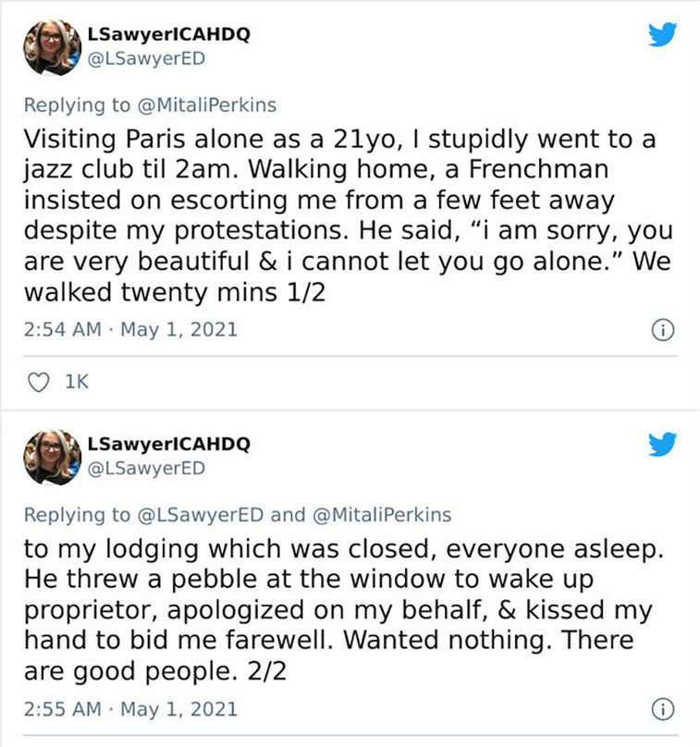The height and width of the screenshot is (747, 700).
Task: Click 'Replying to' label in first tweet
Action: point(77,104)
